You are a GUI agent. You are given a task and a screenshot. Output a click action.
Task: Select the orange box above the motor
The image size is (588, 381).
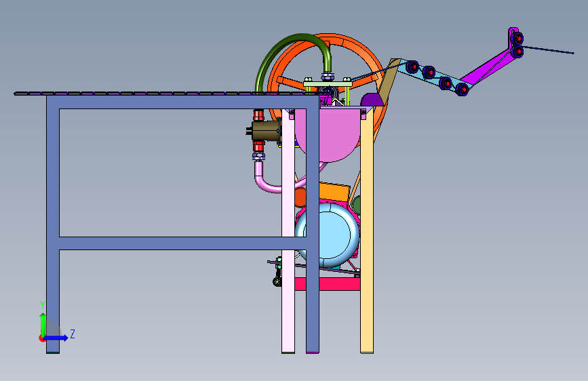click(x=334, y=192)
